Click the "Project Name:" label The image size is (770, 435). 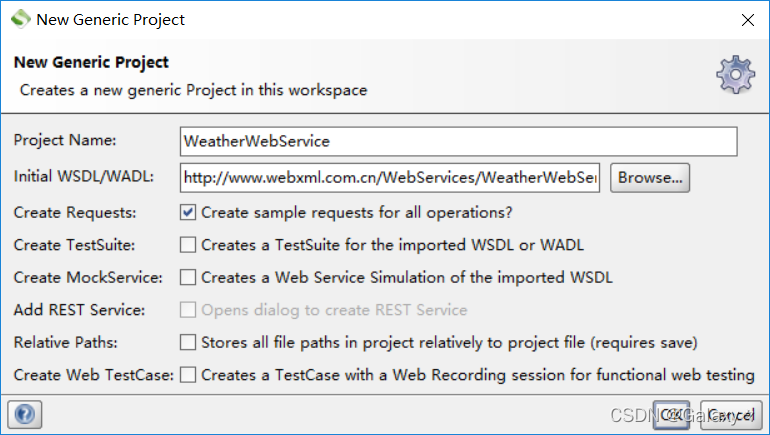[65, 140]
